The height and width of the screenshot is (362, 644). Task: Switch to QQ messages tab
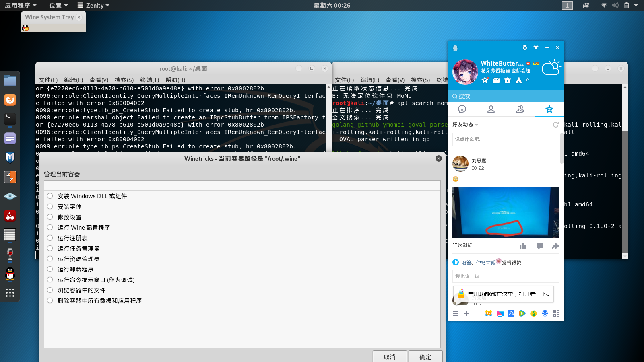462,109
